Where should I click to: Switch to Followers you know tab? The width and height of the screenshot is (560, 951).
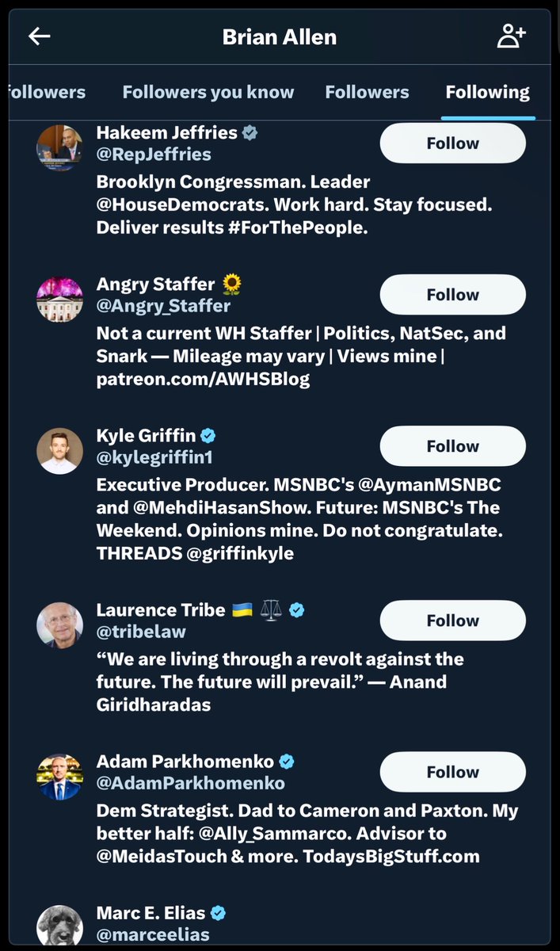click(208, 92)
